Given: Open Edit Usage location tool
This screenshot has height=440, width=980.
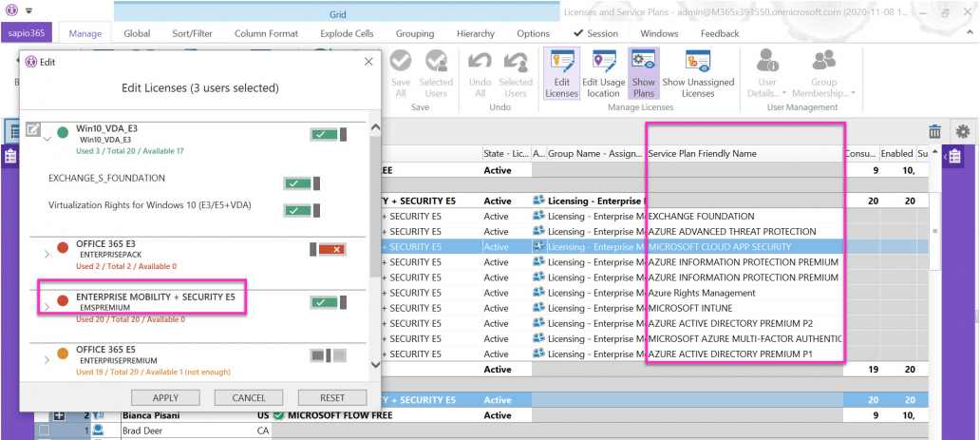Looking at the screenshot, I should pos(604,62).
